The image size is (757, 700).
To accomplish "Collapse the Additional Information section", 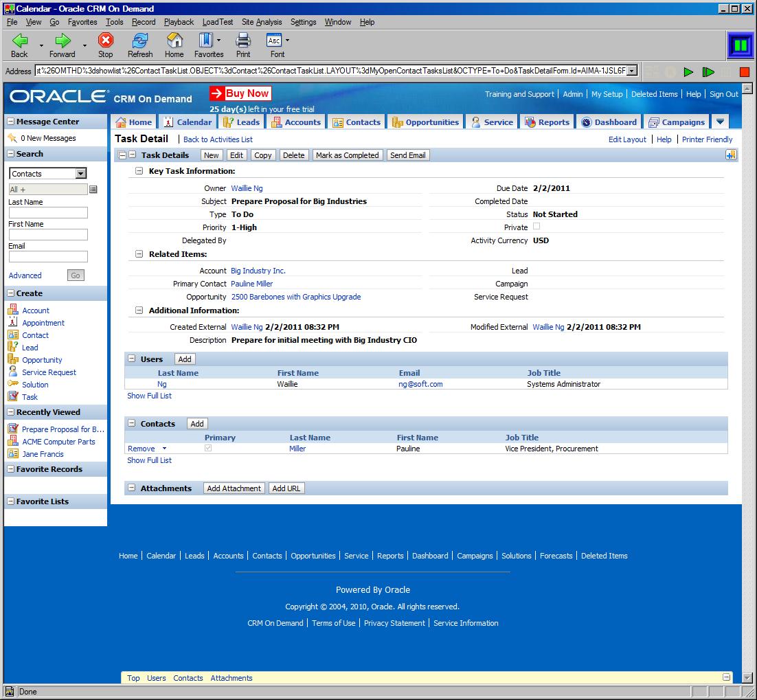I will pos(139,311).
